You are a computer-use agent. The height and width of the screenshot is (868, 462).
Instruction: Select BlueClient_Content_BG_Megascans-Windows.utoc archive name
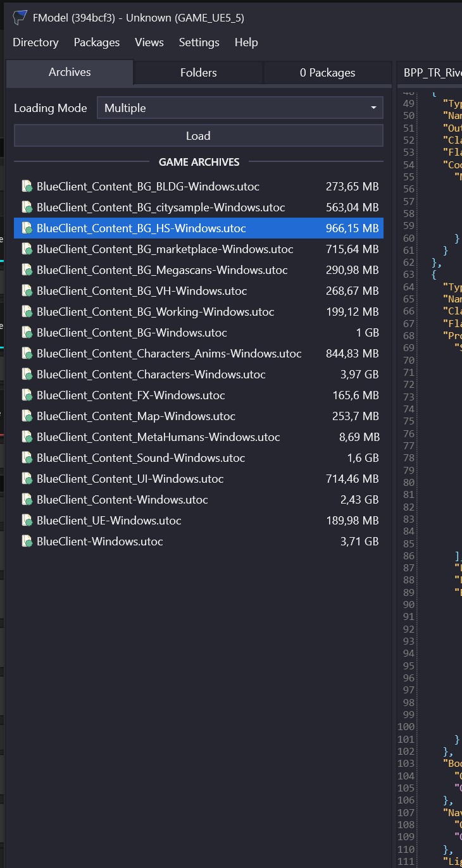[162, 270]
